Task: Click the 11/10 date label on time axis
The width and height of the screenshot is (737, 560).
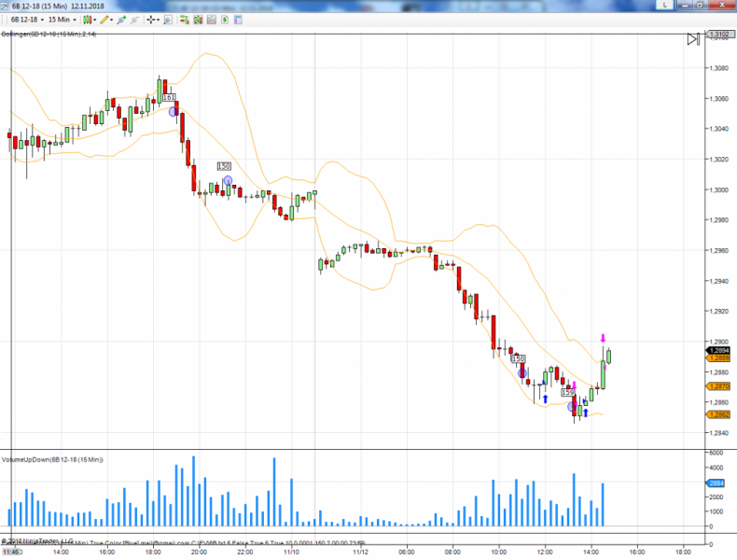Action: coord(291,552)
